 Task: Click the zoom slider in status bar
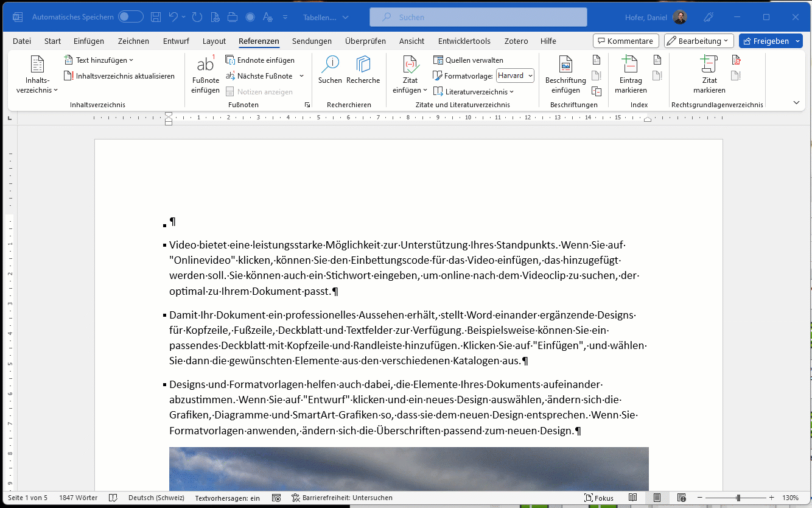click(x=738, y=498)
